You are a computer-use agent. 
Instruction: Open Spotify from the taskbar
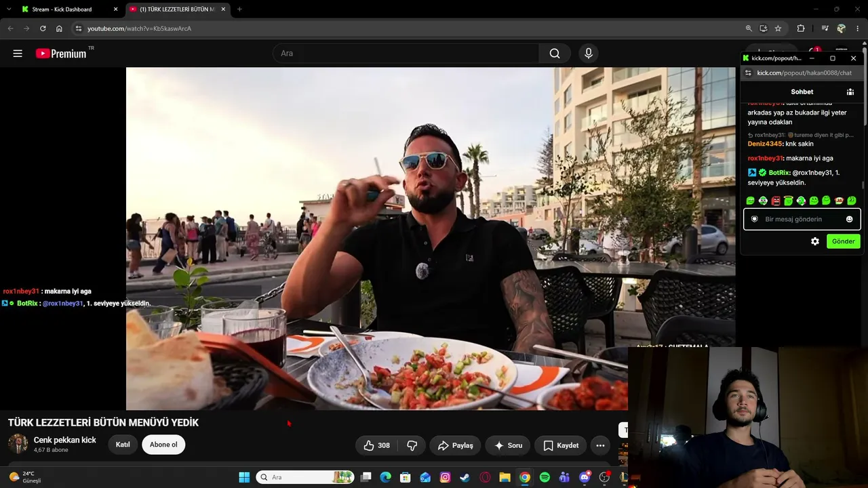tap(545, 477)
